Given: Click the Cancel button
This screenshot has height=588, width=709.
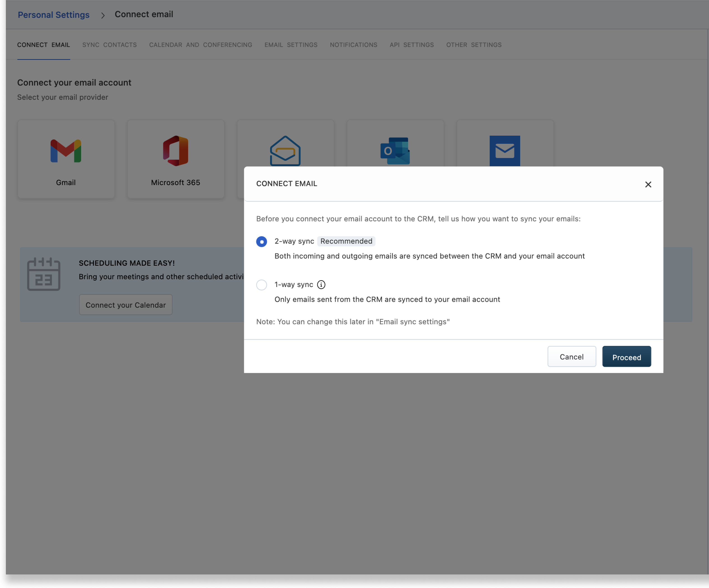Looking at the screenshot, I should click(571, 357).
